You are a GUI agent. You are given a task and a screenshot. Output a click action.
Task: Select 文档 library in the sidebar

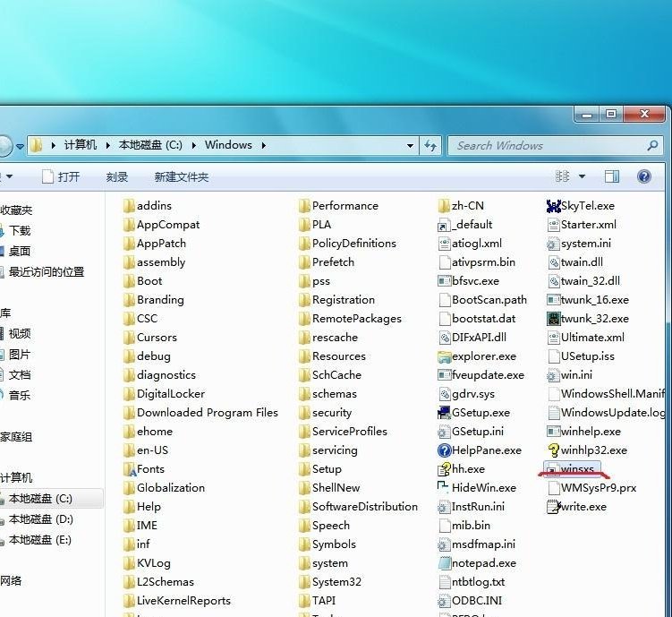(x=20, y=374)
